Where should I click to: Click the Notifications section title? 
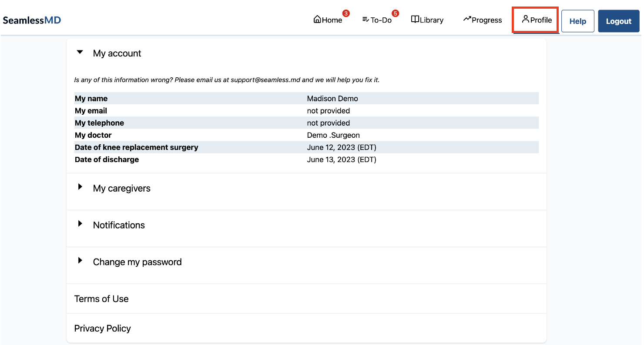pyautogui.click(x=119, y=225)
